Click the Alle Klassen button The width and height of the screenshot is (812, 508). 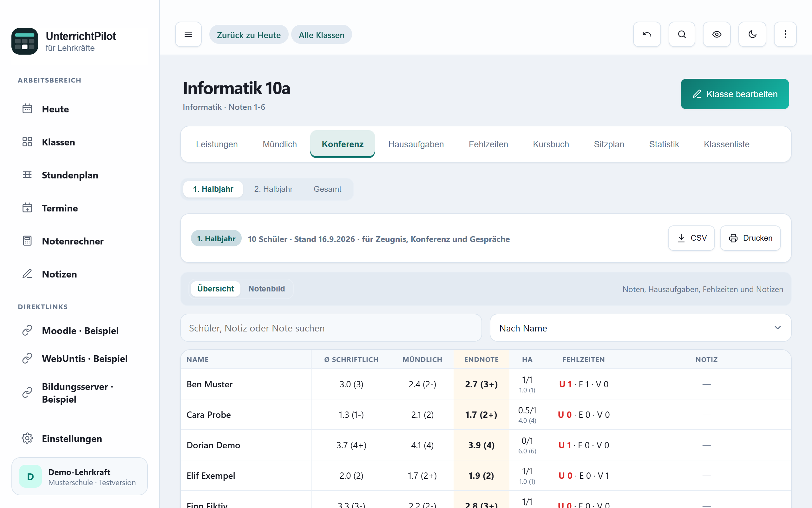click(x=321, y=35)
